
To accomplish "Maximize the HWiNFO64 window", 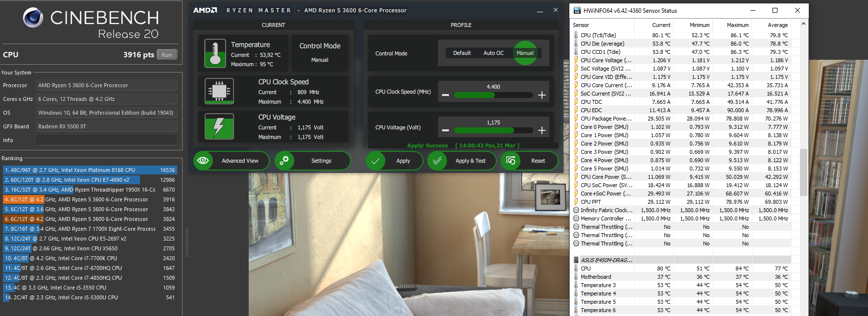I will click(x=775, y=10).
